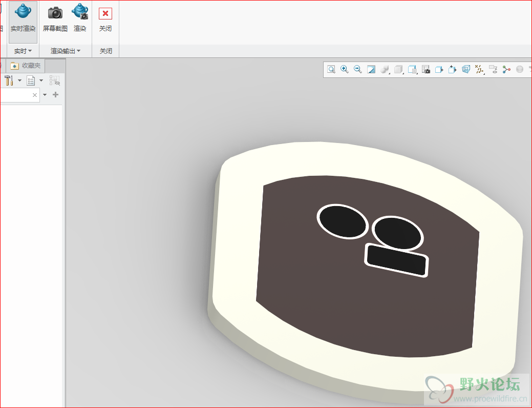Toggle the 实时渲染 real-time rendering button
This screenshot has width=532, height=408.
(23, 22)
